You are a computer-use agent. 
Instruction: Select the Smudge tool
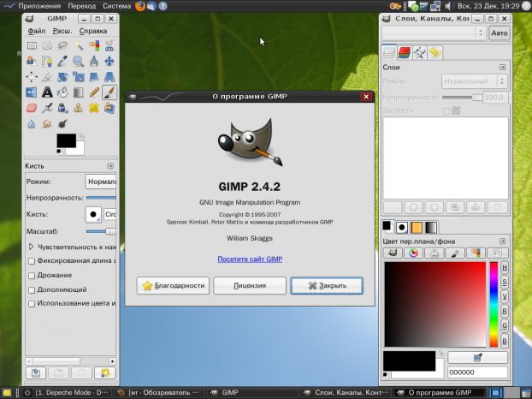[x=47, y=123]
